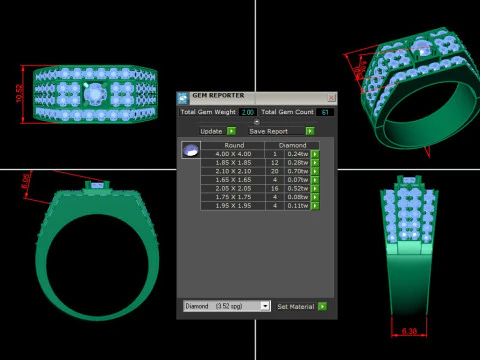Click the 0.07tw weight cell
480x360 pixels.
297,180
